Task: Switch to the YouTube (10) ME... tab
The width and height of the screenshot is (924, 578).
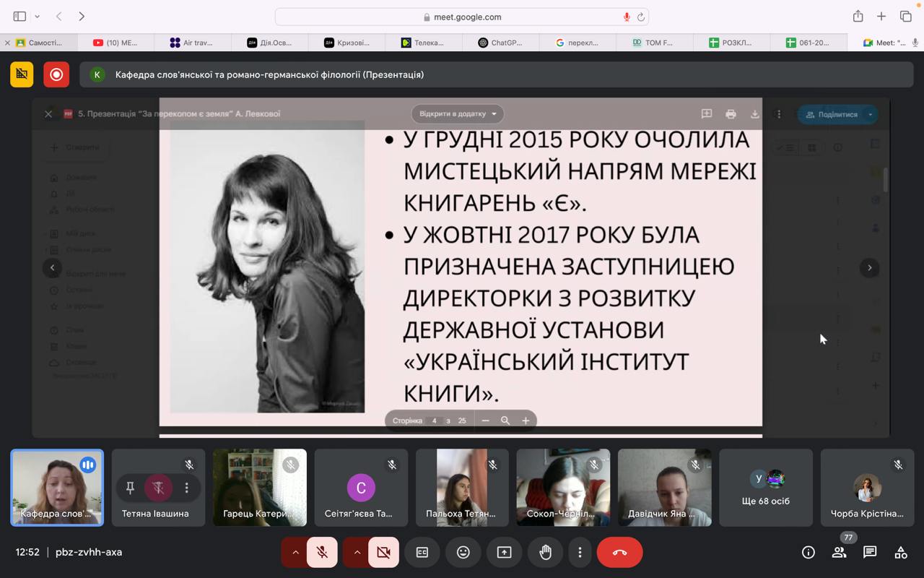Action: tap(115, 43)
